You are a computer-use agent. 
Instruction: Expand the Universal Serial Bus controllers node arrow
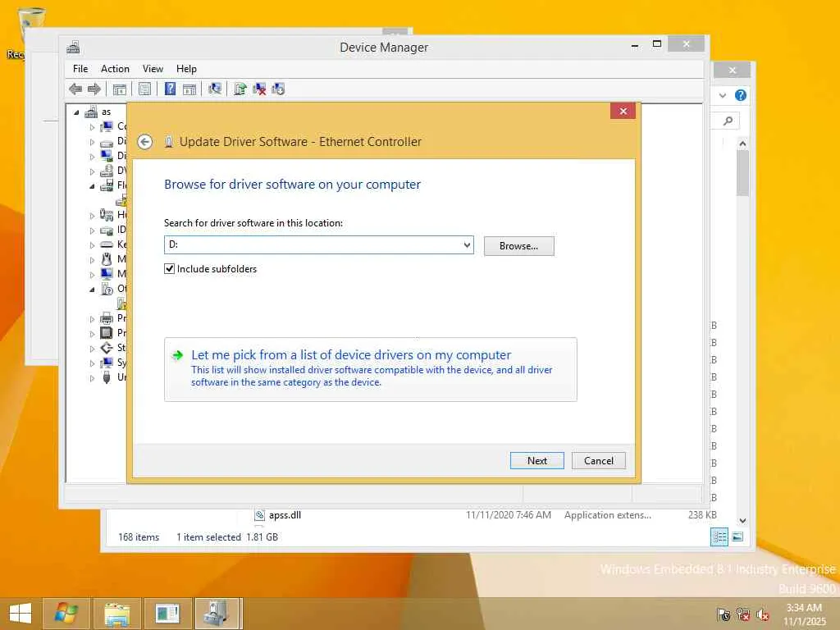coord(92,377)
